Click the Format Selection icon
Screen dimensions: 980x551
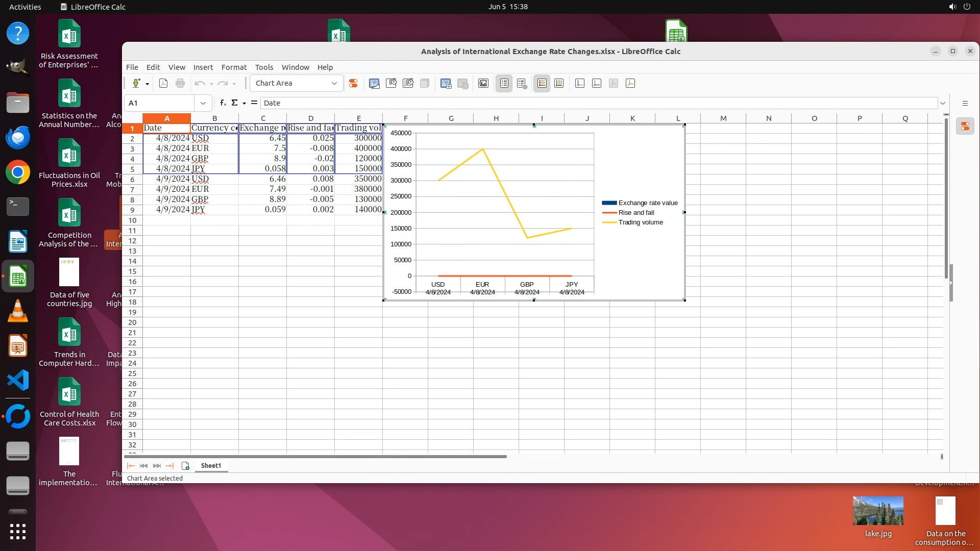353,83
